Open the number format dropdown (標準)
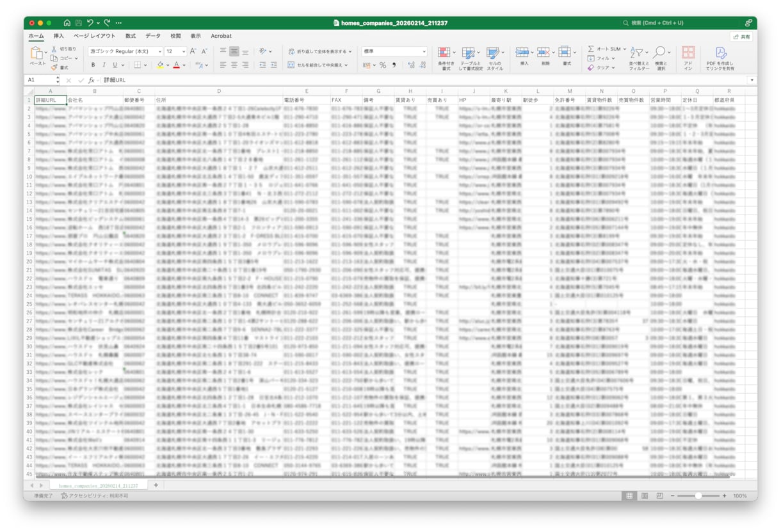Screen dimensions: 781x532 [394, 51]
